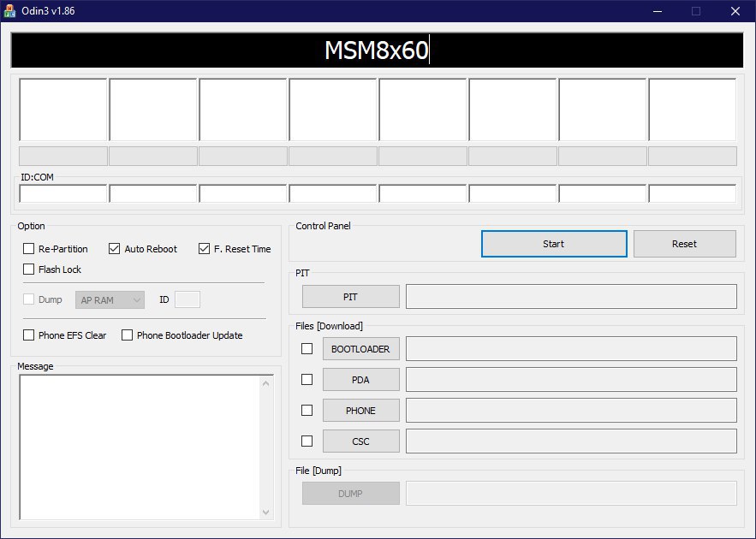Check the box beside CSC button
Image resolution: width=756 pixels, height=539 pixels.
click(x=307, y=441)
